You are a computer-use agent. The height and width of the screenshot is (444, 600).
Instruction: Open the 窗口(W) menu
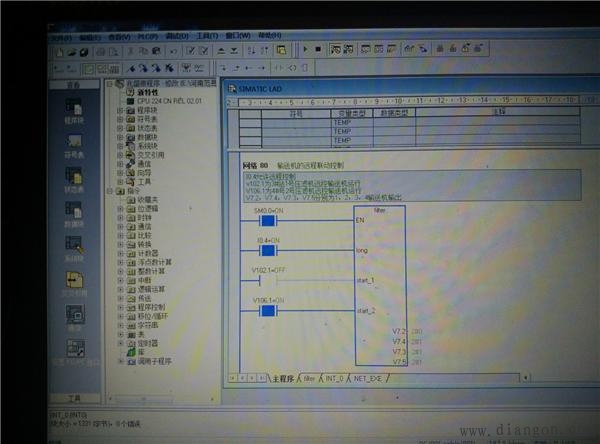pos(238,36)
